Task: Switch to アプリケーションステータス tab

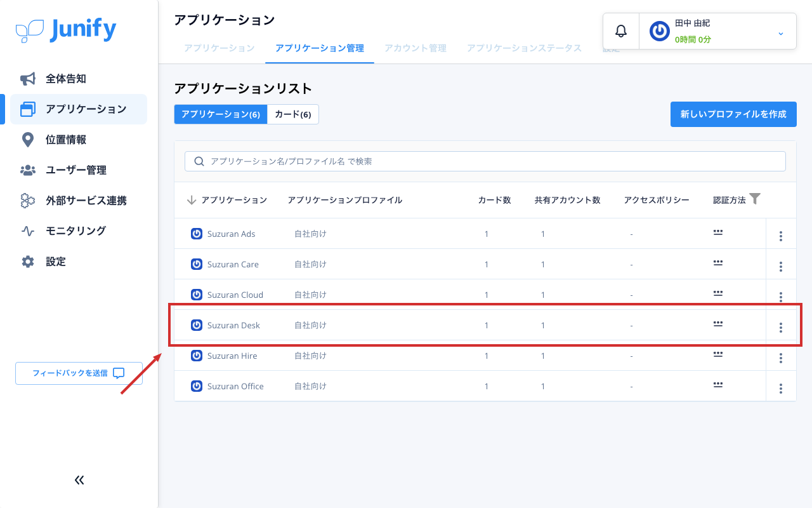Action: [524, 48]
